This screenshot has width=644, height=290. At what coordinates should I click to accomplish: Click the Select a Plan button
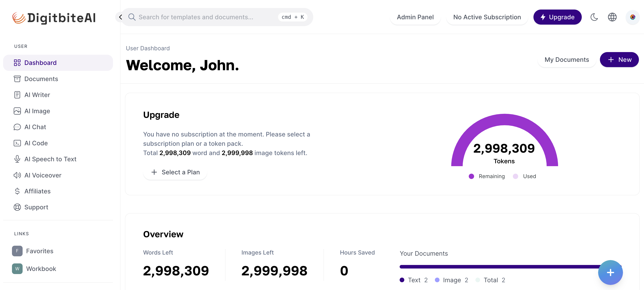pyautogui.click(x=175, y=172)
